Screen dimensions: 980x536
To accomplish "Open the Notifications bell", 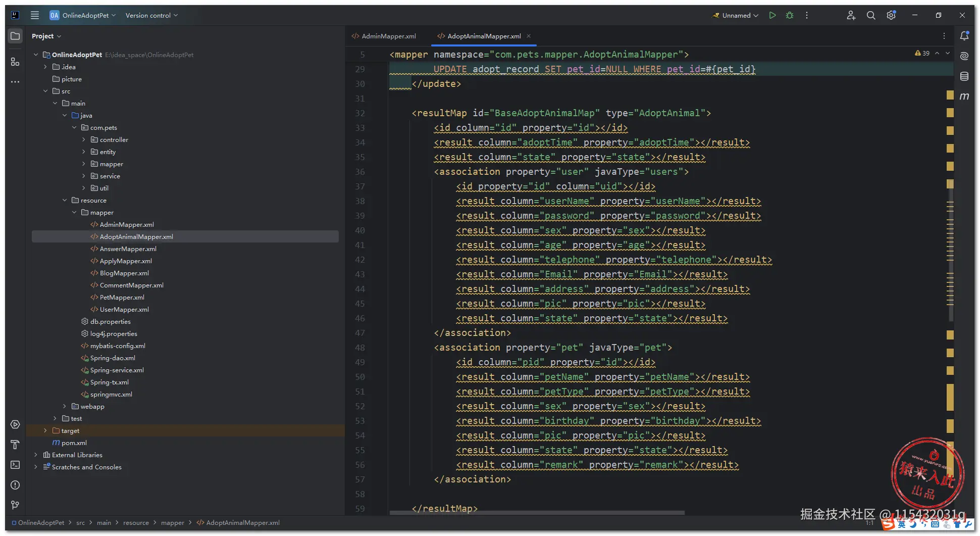I will point(964,36).
